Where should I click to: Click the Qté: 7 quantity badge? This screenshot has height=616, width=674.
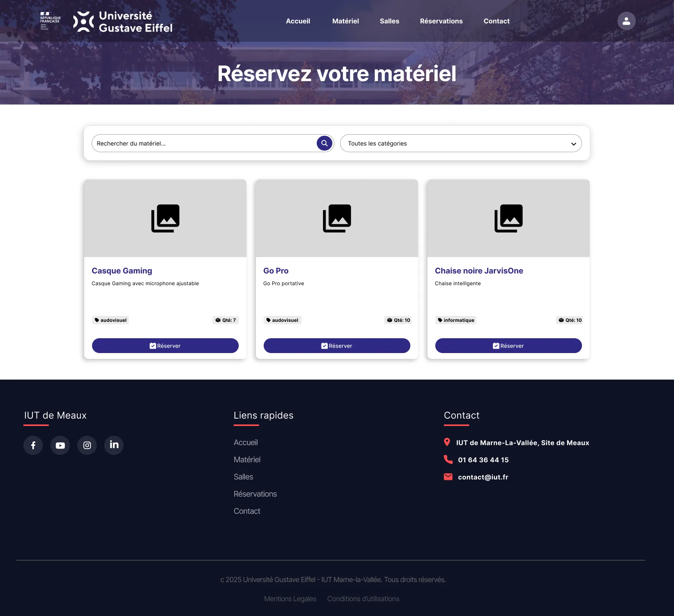point(225,320)
